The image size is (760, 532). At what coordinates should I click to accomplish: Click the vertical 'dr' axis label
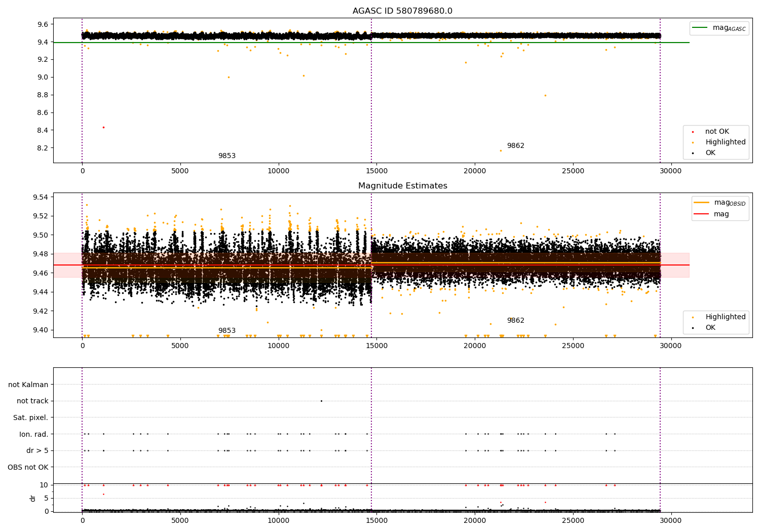[x=33, y=498]
